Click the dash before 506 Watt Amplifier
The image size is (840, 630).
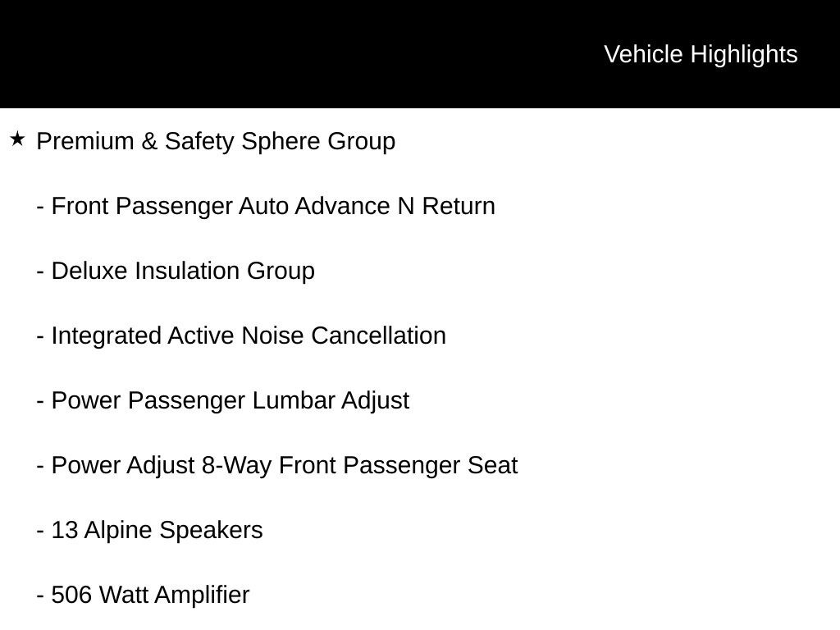pyautogui.click(x=39, y=595)
